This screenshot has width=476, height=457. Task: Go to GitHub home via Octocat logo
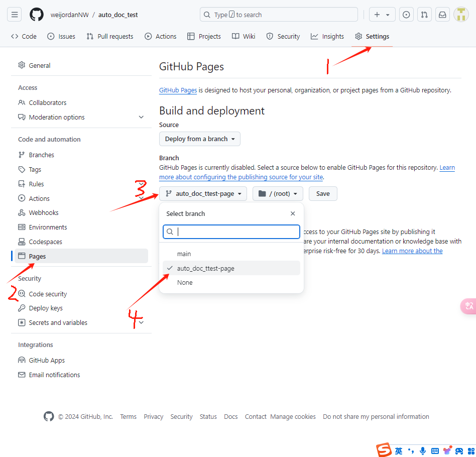pyautogui.click(x=37, y=15)
